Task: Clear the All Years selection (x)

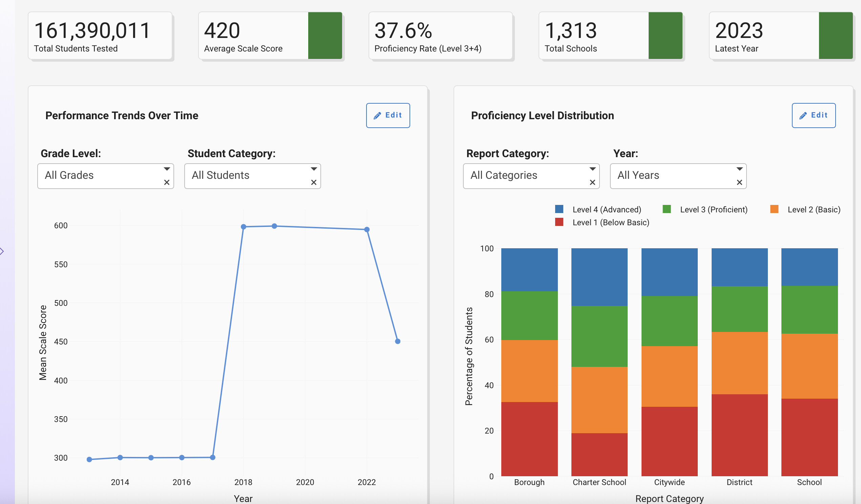Action: tap(739, 183)
